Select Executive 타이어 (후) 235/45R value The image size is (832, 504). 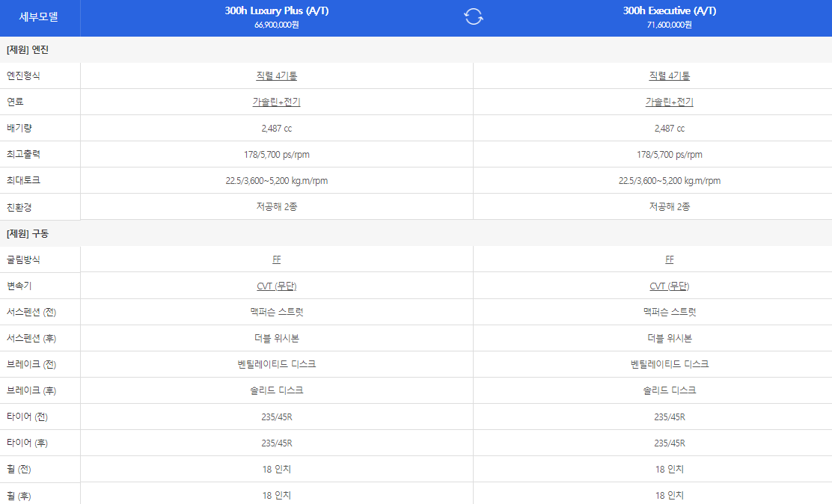tap(669, 443)
